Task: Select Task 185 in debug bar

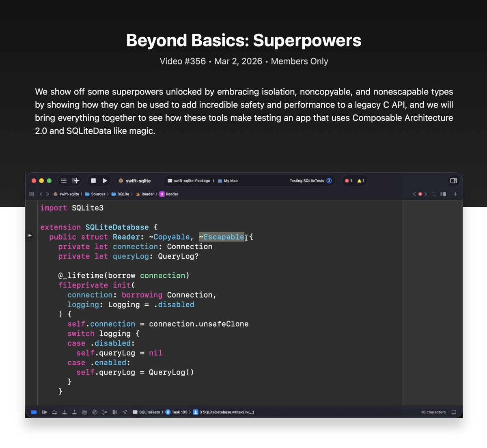Action: [x=177, y=412]
